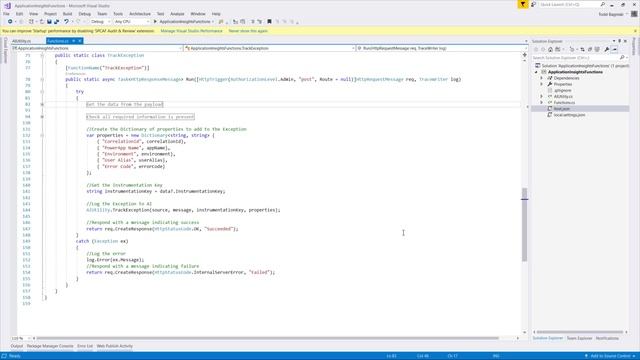
Task: Click the Preview Selected Items icon
Action: pos(614,49)
